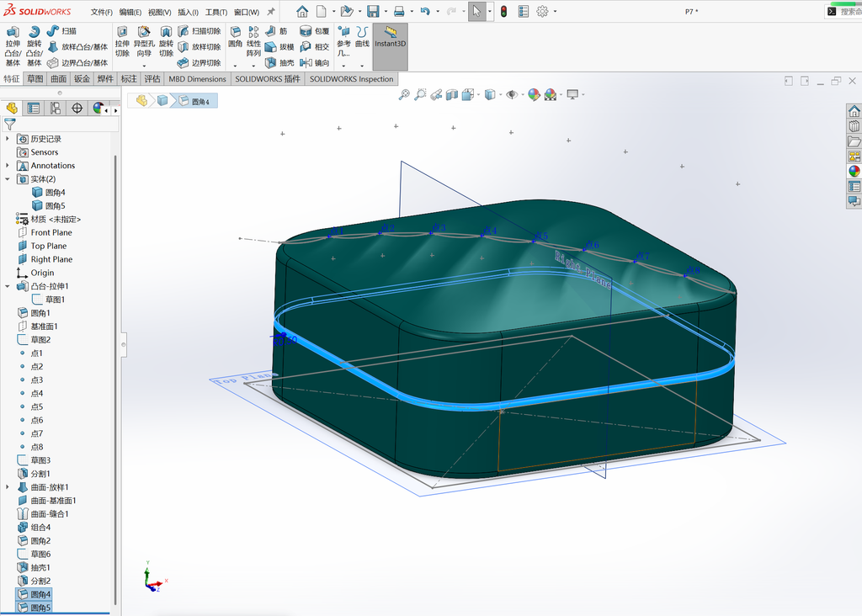Viewport: 862px width, 616px height.
Task: Select the Boundary Cut (边界切除) tool
Action: 199,62
